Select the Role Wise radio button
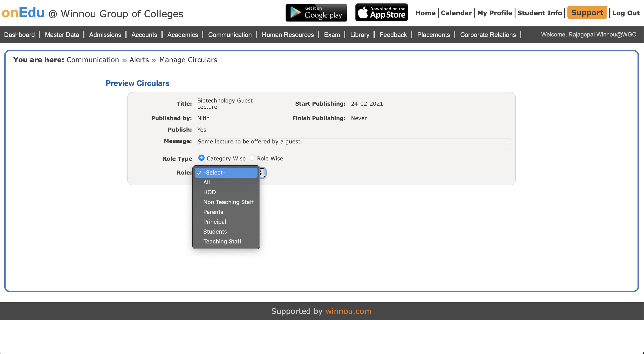This screenshot has height=354, width=644. (x=252, y=158)
